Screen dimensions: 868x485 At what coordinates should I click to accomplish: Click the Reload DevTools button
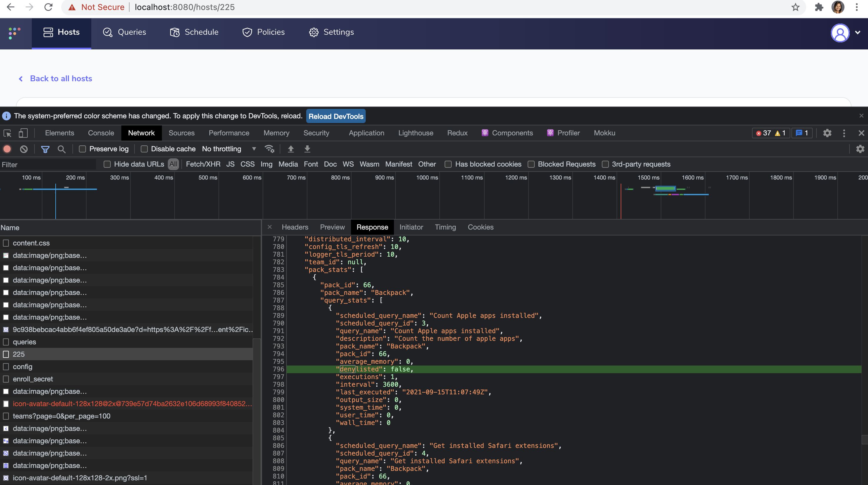click(336, 116)
